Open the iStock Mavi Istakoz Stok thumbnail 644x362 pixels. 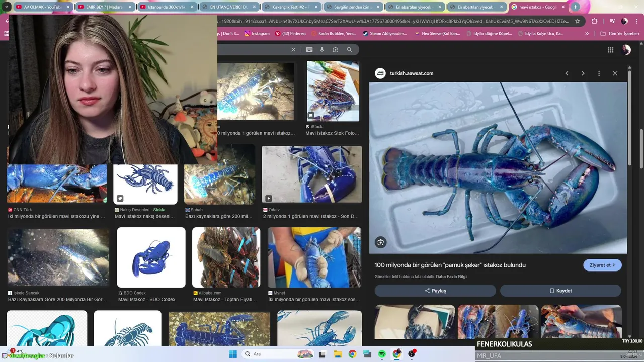(333, 91)
